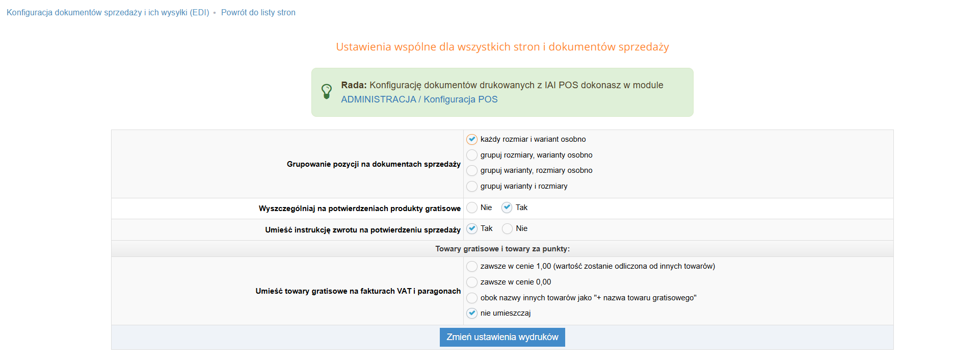Screen dimensions: 980x362
Task: Click the lightbulb tip icon
Action: pos(327,92)
